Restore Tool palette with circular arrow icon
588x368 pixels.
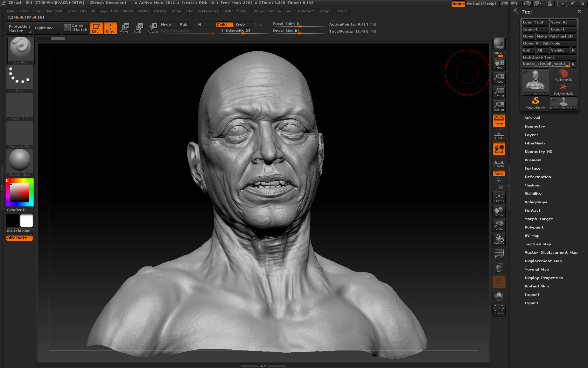coord(580,12)
